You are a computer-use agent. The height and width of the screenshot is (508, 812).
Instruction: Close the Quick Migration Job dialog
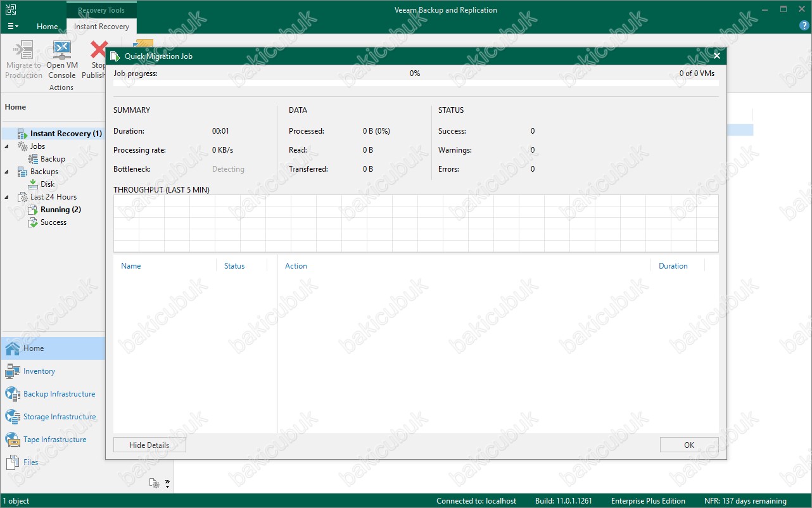coord(717,56)
